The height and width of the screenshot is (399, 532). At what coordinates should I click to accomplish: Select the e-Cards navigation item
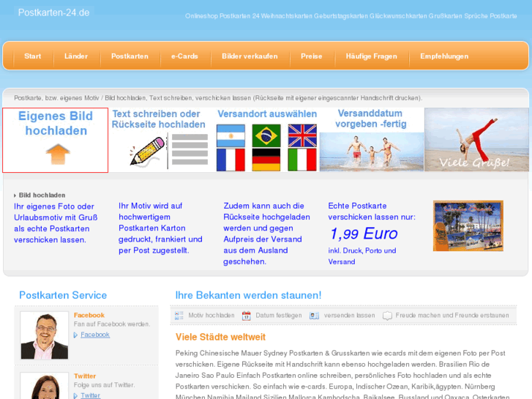pyautogui.click(x=184, y=56)
